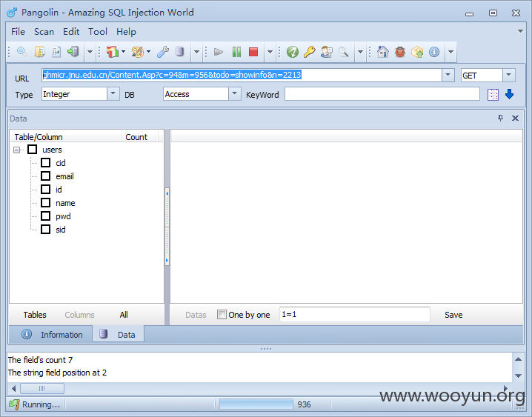532x417 pixels.
Task: Click the yellow key icon
Action: (x=309, y=52)
